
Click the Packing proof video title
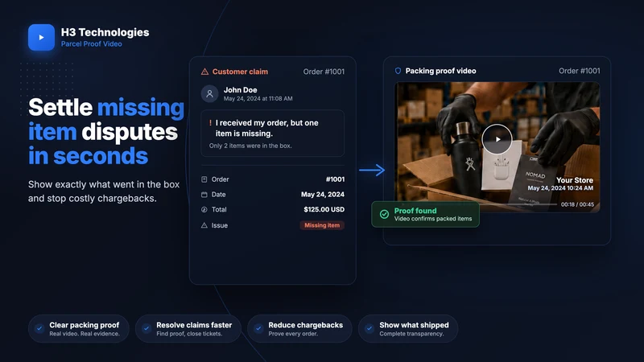click(x=440, y=71)
